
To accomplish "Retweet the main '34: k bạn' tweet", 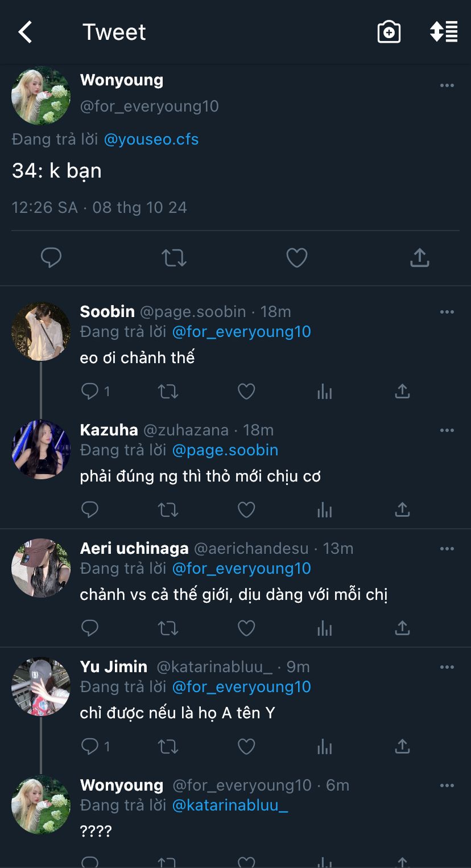I will pos(174,258).
